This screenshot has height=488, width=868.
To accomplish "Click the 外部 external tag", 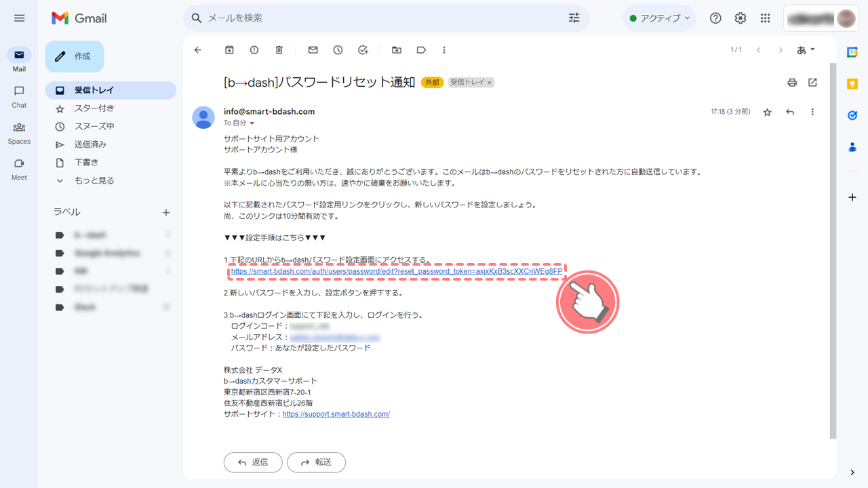I will (431, 83).
